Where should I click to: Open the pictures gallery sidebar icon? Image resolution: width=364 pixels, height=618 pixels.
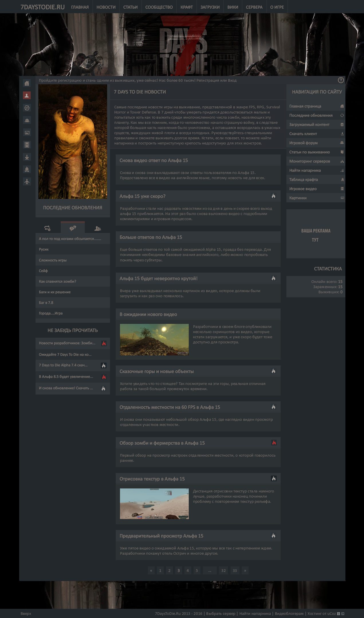coord(27,132)
